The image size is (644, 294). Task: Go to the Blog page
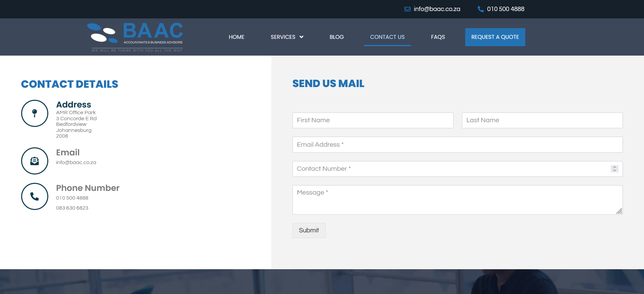pos(336,37)
